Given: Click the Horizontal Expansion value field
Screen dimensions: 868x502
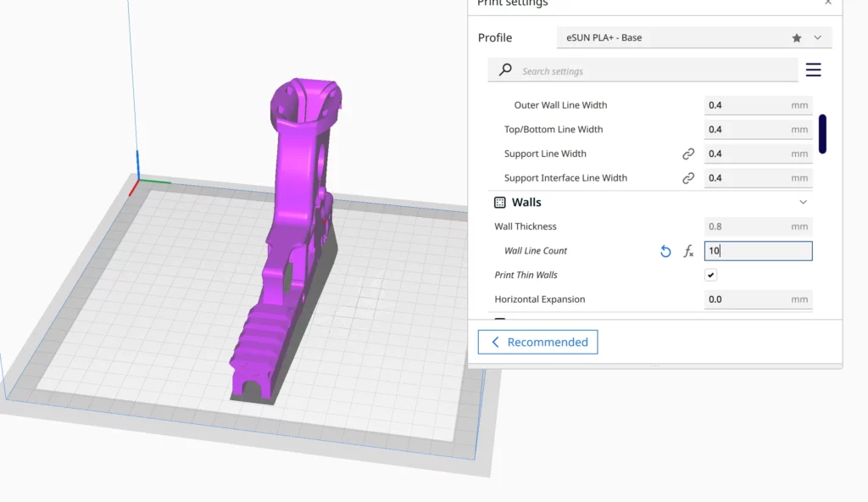Looking at the screenshot, I should [746, 299].
